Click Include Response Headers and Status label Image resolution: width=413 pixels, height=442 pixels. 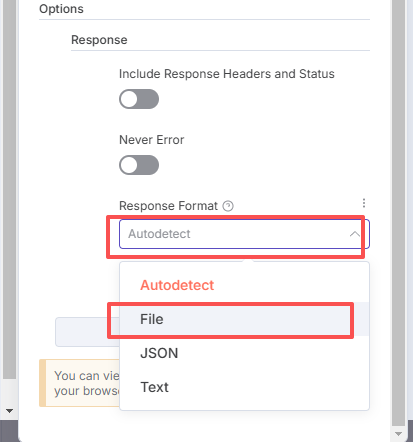(227, 74)
